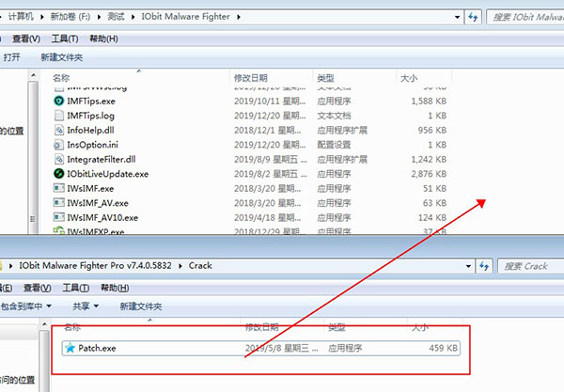Click the 459 KB size value
Screen dimensions: 564x392
click(443, 348)
